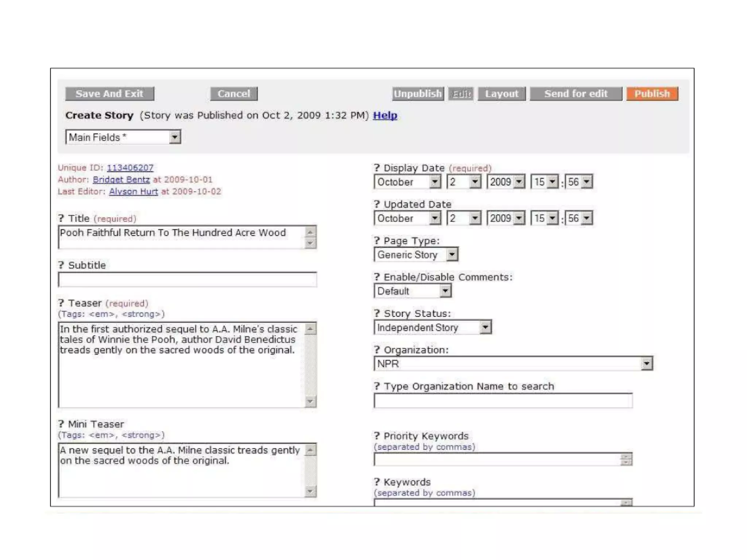
Task: Click the Subtitle help question mark
Action: tap(61, 265)
